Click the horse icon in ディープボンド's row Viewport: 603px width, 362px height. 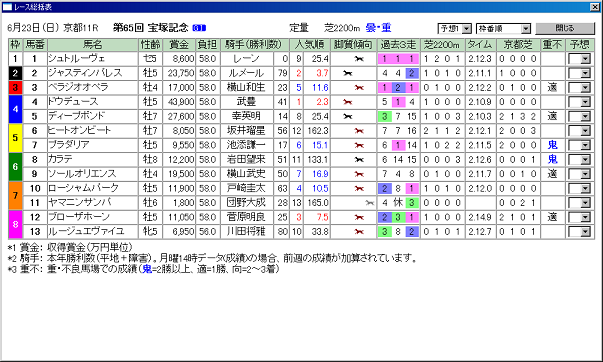(x=348, y=116)
